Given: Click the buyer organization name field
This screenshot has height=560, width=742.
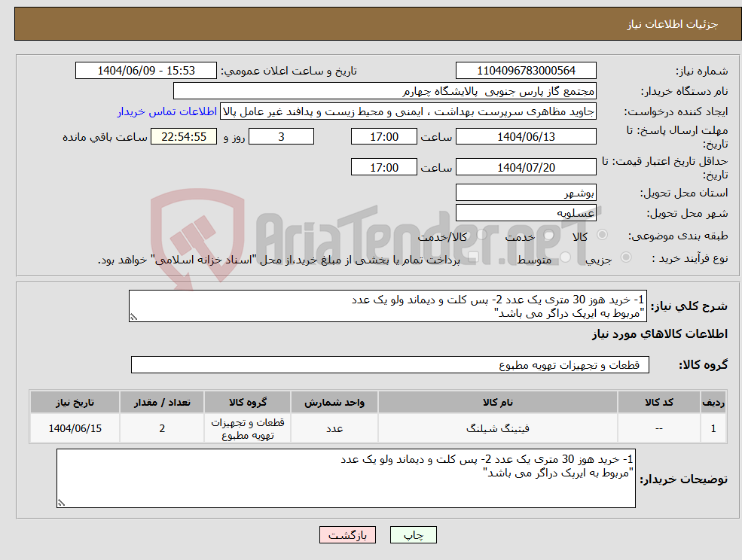Looking at the screenshot, I should (385, 91).
